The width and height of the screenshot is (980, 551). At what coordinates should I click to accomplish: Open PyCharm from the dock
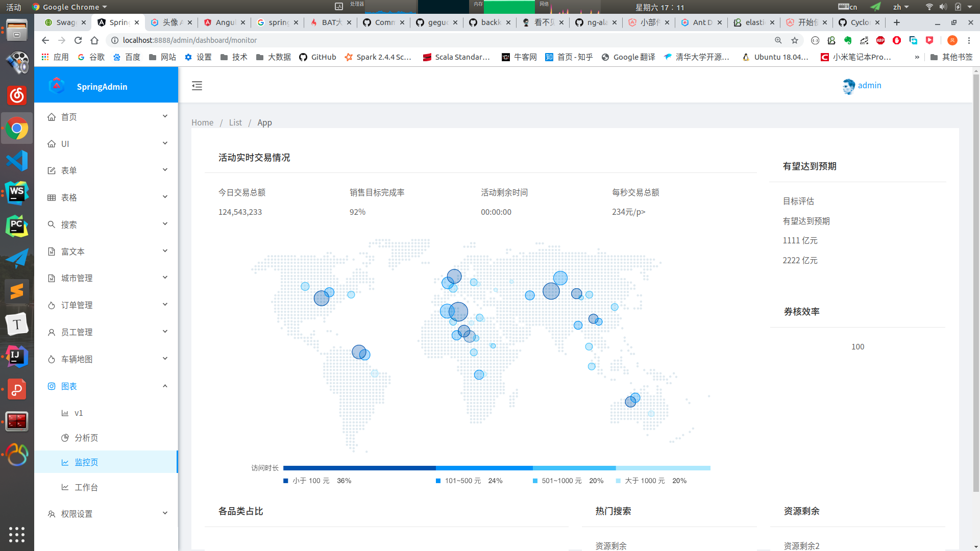click(17, 226)
